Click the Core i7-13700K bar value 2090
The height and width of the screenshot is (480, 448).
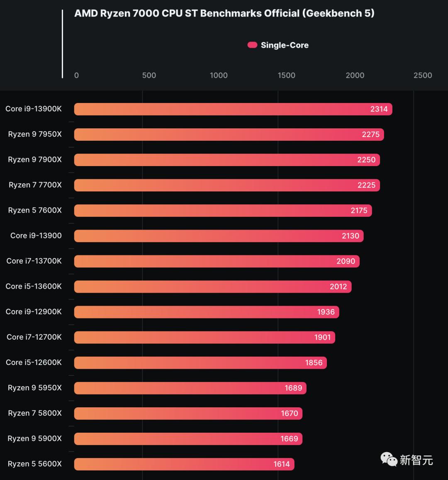coord(346,261)
